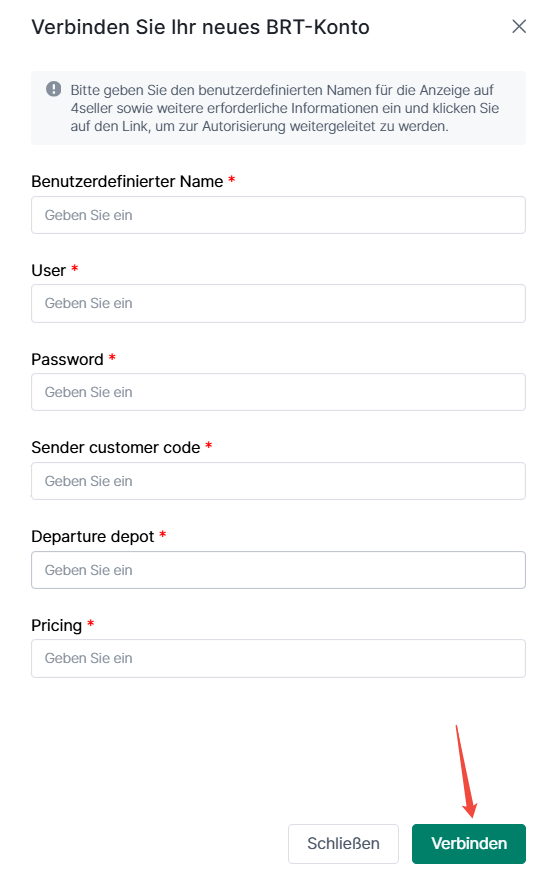
Task: Click into the User input field
Action: [278, 303]
